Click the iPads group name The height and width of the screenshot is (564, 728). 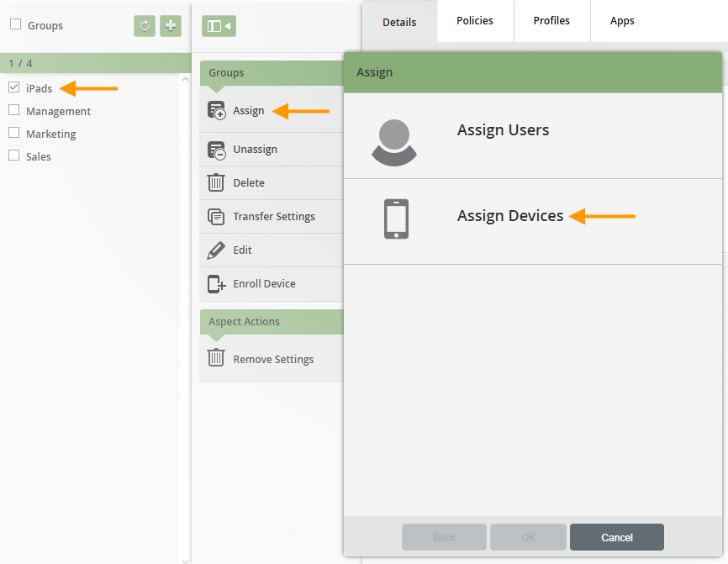point(39,88)
